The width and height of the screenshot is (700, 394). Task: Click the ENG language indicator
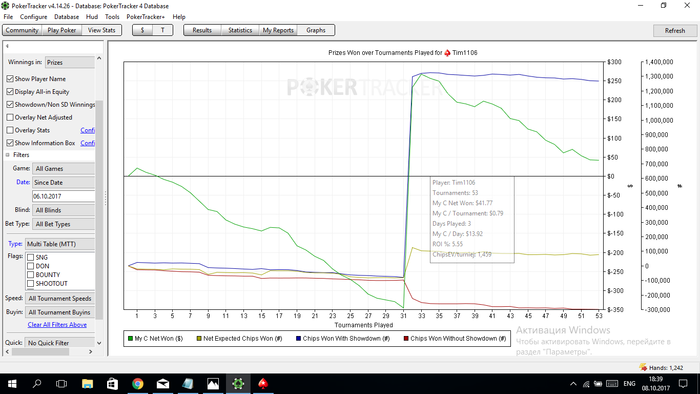(629, 384)
